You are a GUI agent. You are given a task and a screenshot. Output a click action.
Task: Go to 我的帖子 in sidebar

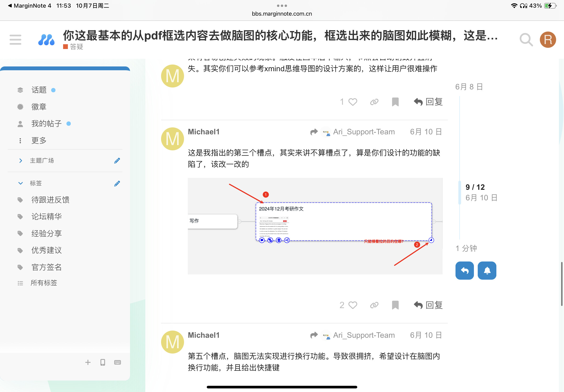coord(46,124)
